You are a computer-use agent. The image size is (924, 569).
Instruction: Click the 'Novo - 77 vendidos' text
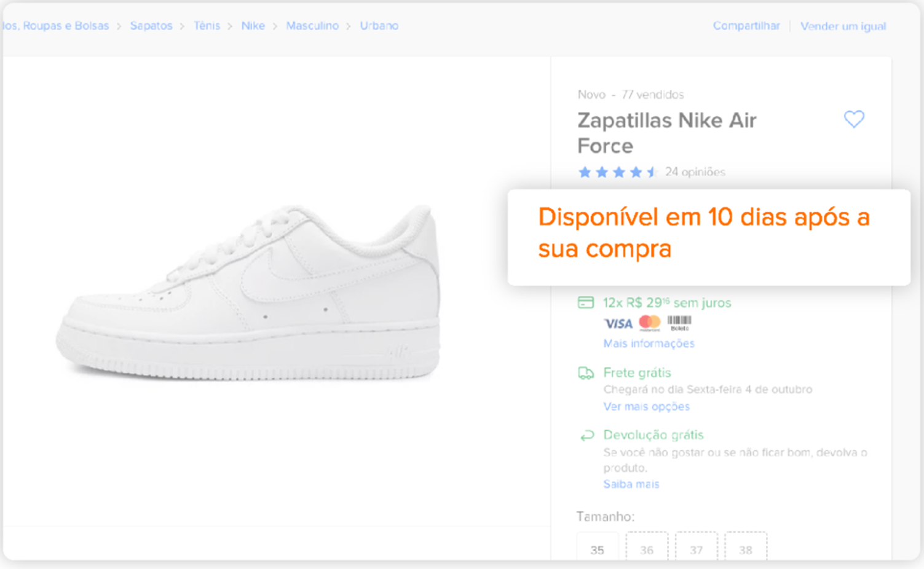pos(631,95)
